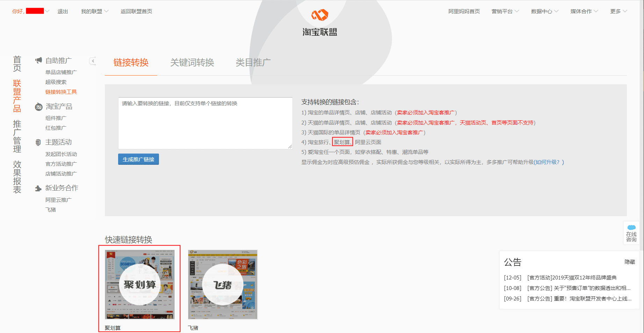Click 返回联盟首页 link
Screen dimensions: 644x333
point(136,12)
